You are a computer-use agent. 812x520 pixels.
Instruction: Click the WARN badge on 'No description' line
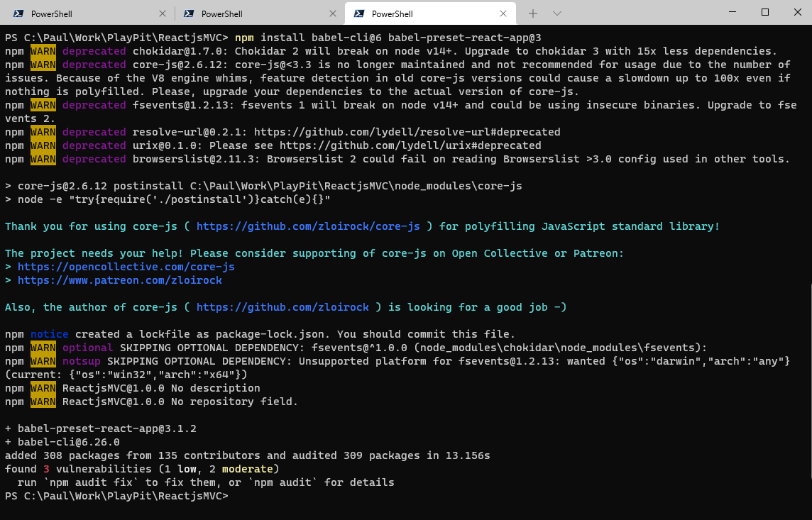click(x=43, y=388)
